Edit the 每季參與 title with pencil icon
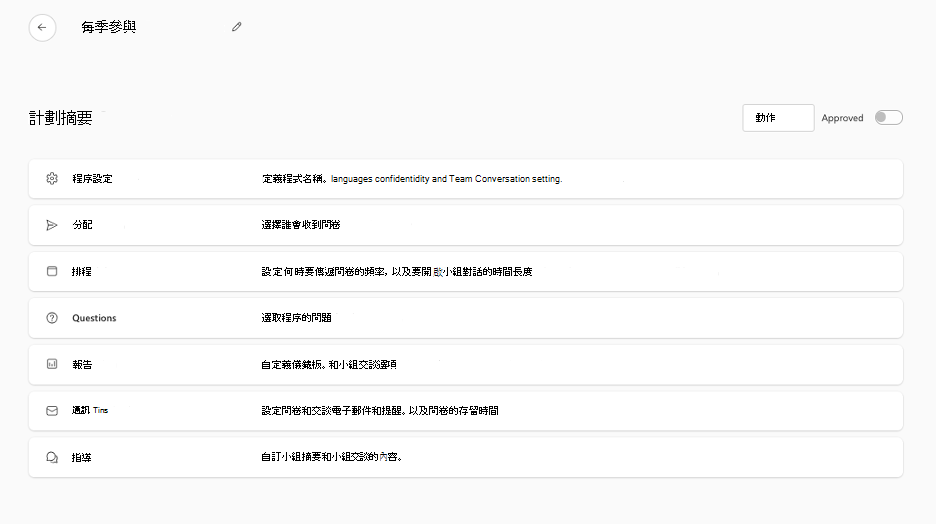The width and height of the screenshot is (936, 524). [x=237, y=27]
